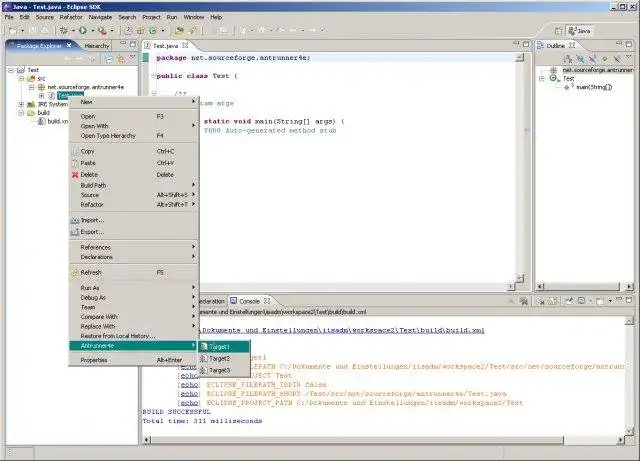This screenshot has width=640, height=461.
Task: Click Clear Console icon in Console toolbar
Action: (x=541, y=301)
